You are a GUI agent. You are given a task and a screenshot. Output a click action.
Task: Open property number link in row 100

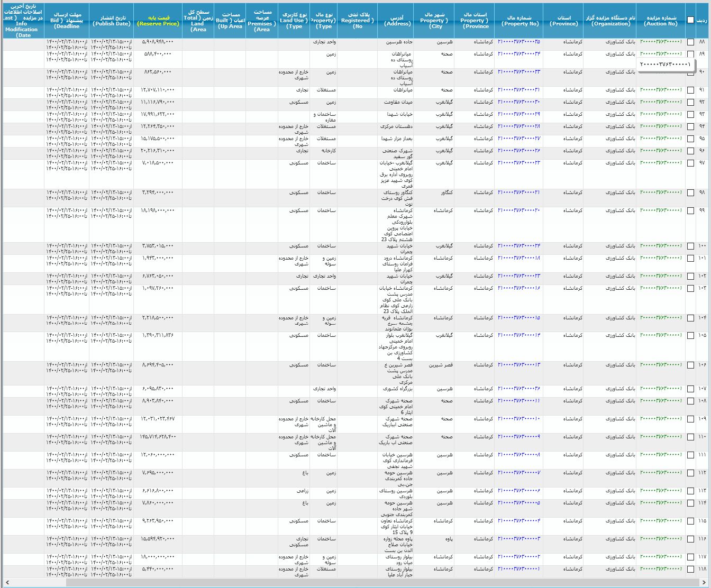519,246
